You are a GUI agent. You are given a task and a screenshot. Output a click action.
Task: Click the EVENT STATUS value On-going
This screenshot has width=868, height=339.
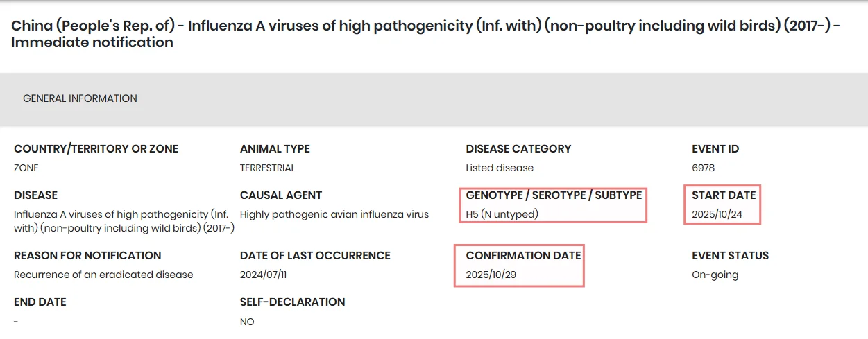[x=715, y=275]
